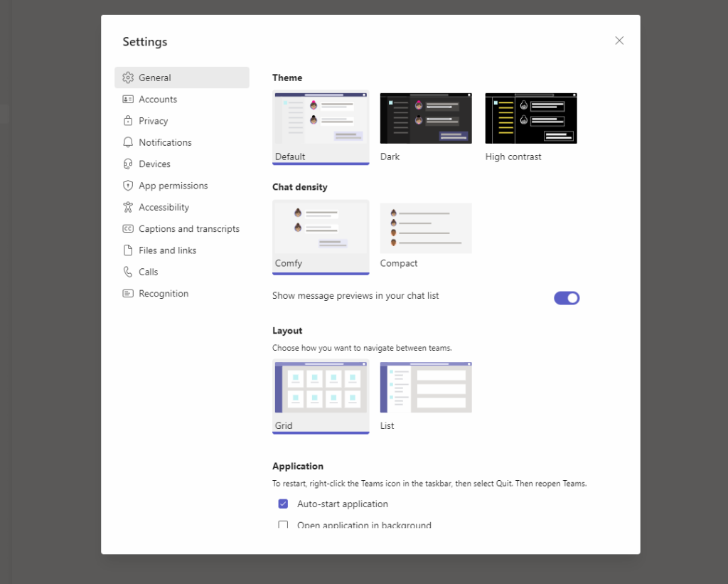Image resolution: width=728 pixels, height=584 pixels.
Task: Click the restart instructions text
Action: click(429, 484)
